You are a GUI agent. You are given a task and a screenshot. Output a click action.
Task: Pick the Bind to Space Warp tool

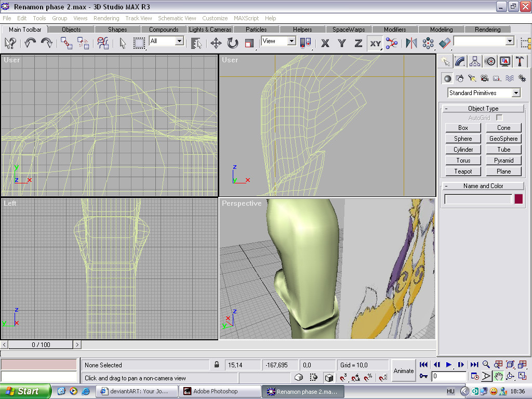tap(103, 43)
